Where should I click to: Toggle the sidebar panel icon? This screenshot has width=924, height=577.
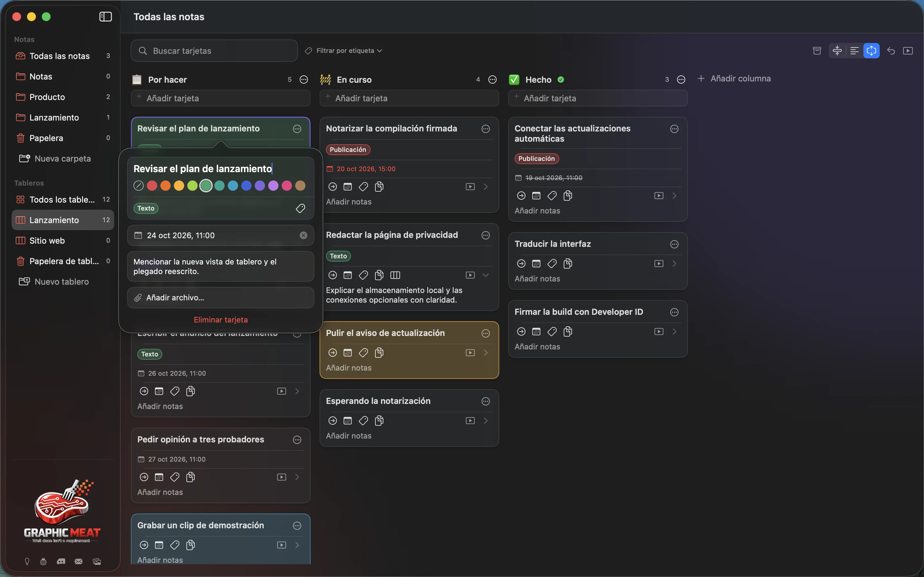pyautogui.click(x=105, y=17)
